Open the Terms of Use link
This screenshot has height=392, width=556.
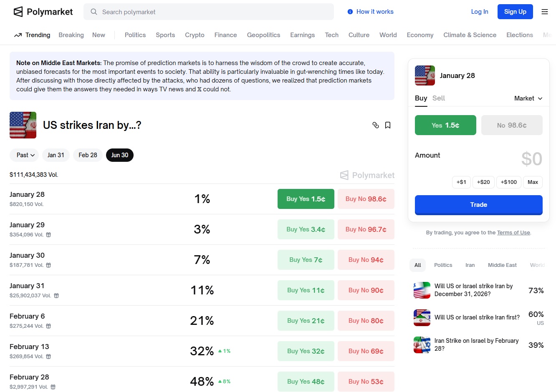tap(513, 233)
